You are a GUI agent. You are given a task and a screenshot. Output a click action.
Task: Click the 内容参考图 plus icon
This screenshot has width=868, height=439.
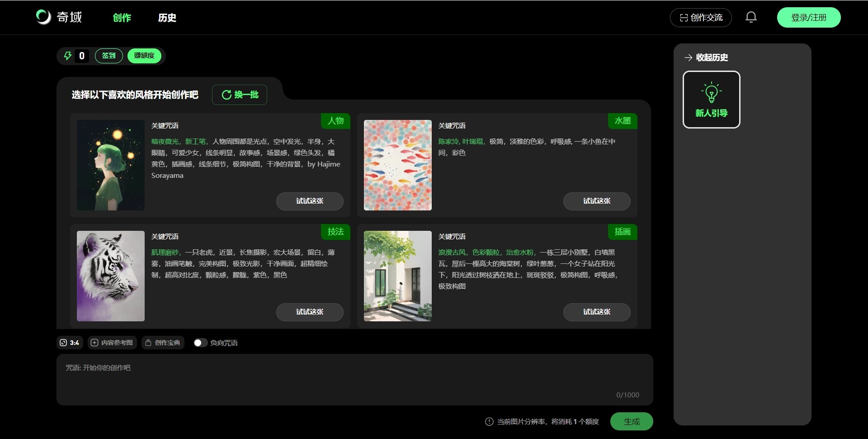click(x=94, y=343)
